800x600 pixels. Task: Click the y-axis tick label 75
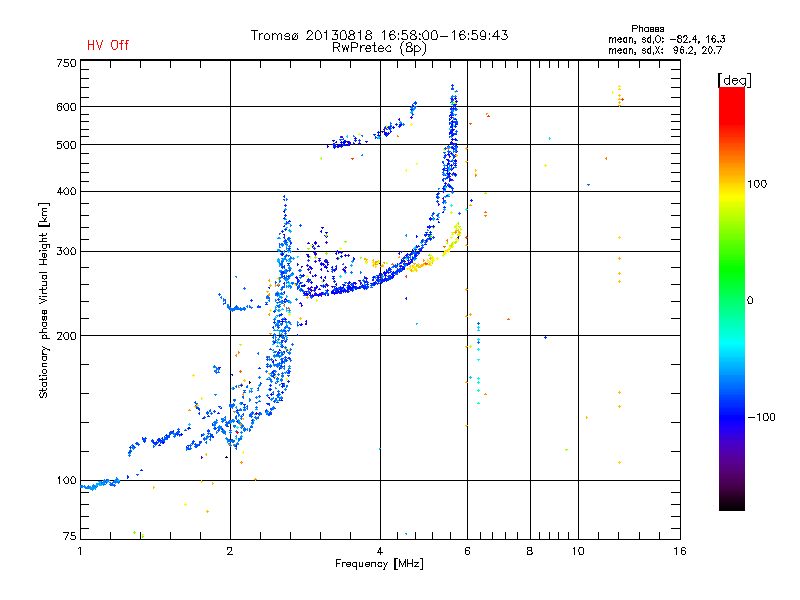[70, 536]
